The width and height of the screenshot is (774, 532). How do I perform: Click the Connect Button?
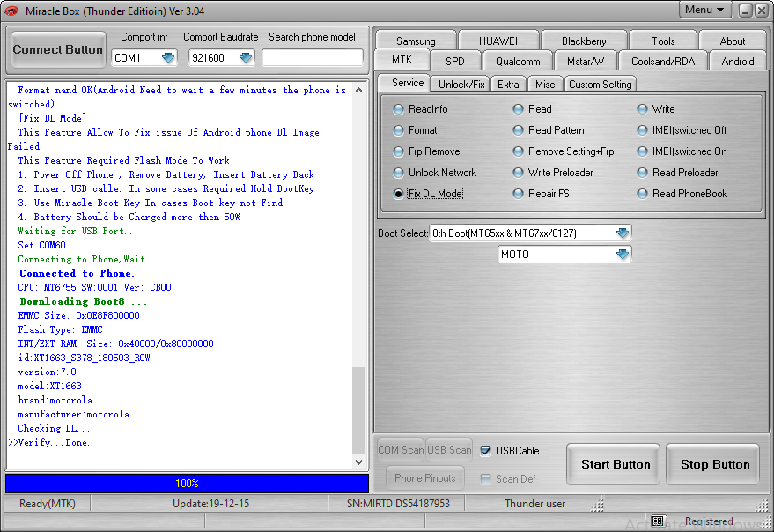pyautogui.click(x=58, y=49)
